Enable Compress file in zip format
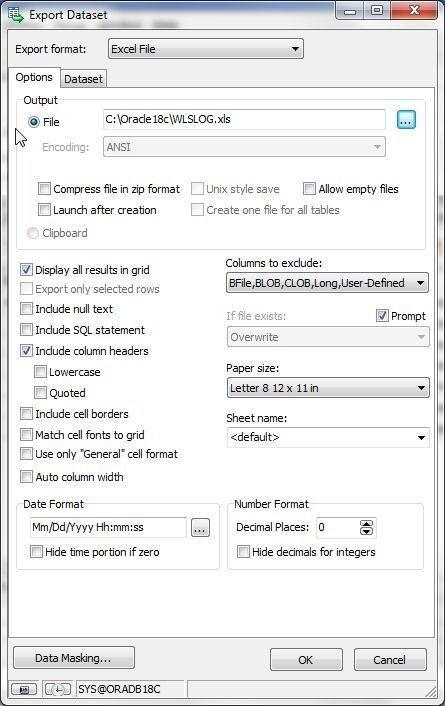Image resolution: width=445 pixels, height=706 pixels. [44, 189]
